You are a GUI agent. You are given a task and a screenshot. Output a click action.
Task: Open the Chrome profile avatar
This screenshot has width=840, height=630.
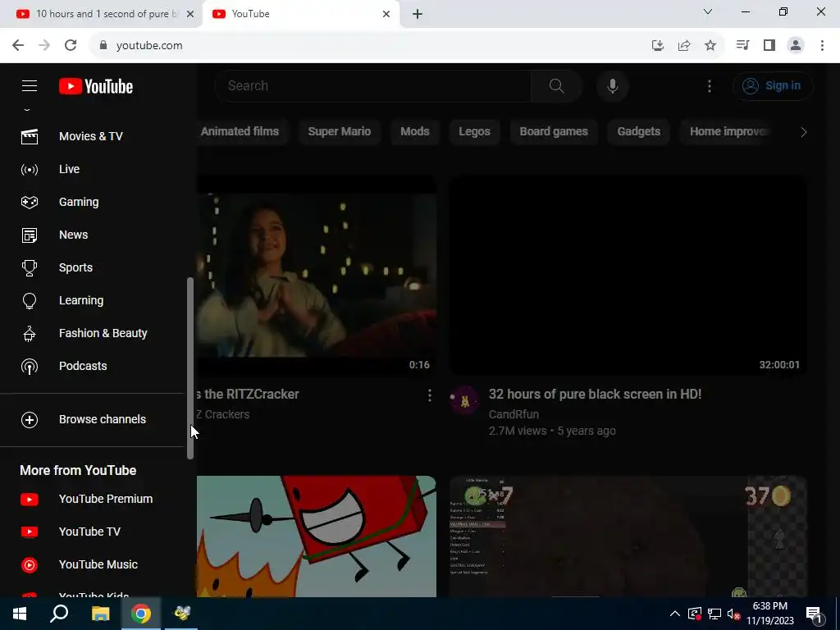(796, 46)
